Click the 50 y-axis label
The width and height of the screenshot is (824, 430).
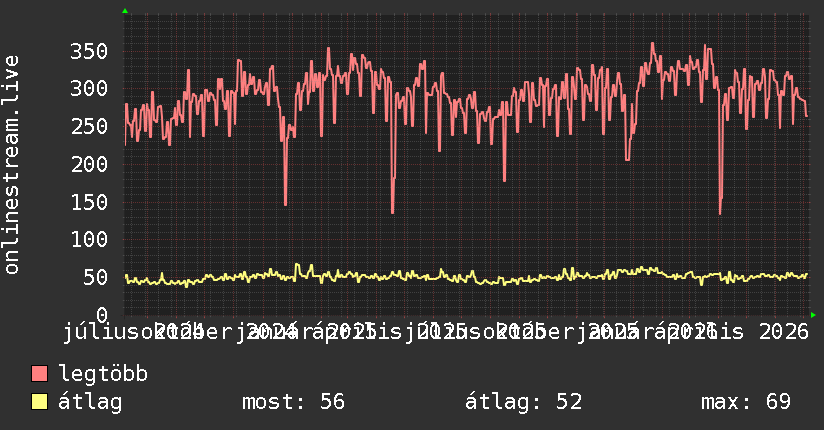point(95,278)
